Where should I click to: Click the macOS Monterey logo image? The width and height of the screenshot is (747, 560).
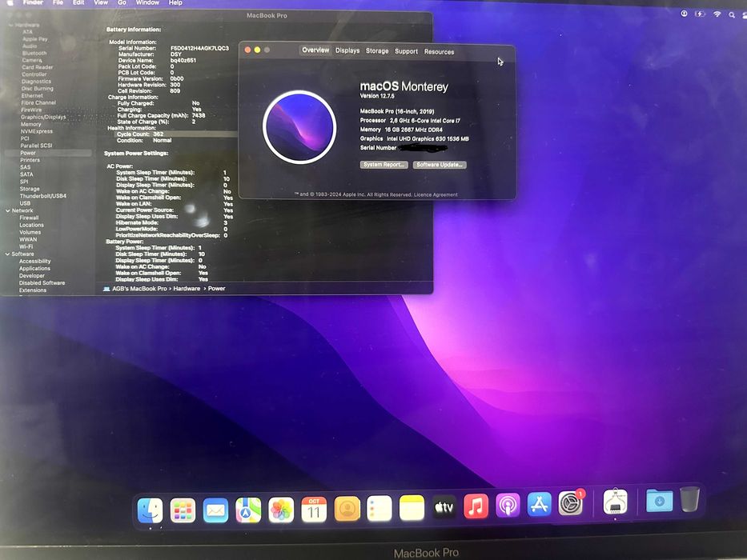(299, 127)
